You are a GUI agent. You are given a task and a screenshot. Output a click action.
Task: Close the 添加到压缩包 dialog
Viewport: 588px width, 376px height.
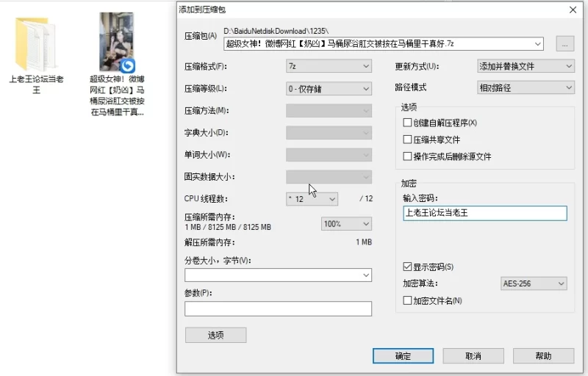click(573, 10)
